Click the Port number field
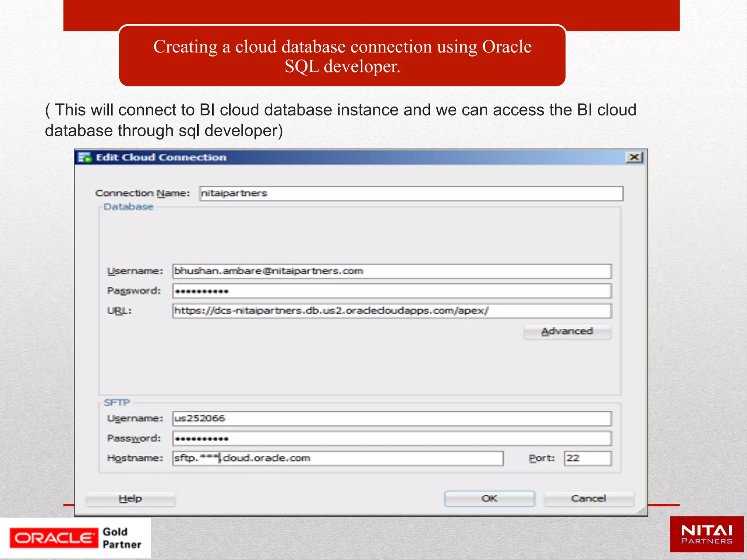This screenshot has width=747, height=560. [587, 458]
